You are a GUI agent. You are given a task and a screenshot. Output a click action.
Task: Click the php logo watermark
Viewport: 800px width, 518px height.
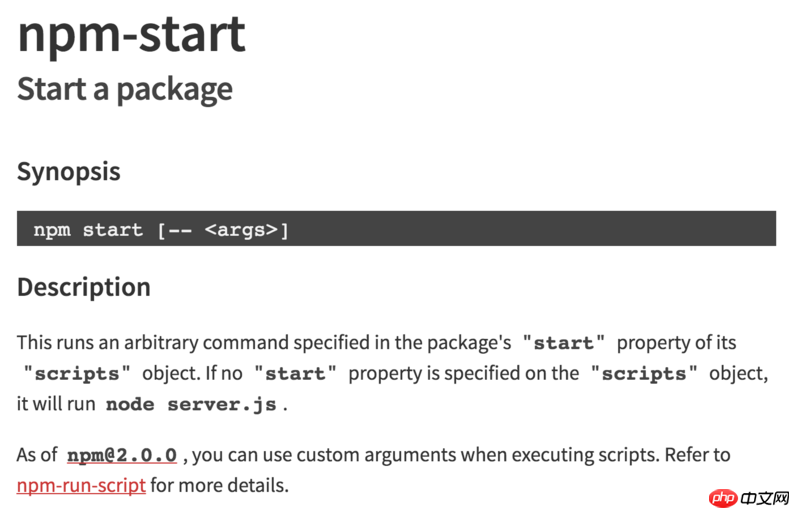tap(724, 497)
